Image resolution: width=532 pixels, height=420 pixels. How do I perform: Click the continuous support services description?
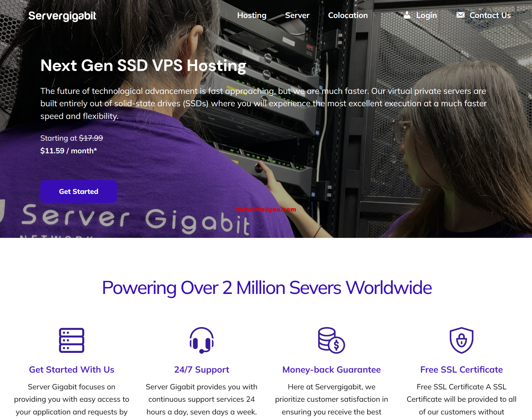(x=201, y=400)
